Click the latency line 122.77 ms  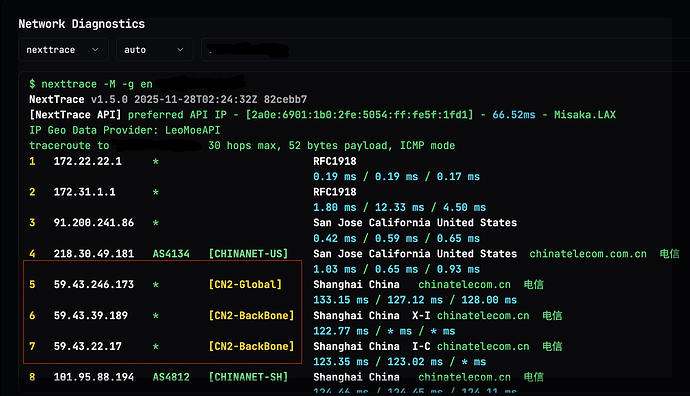pos(384,331)
